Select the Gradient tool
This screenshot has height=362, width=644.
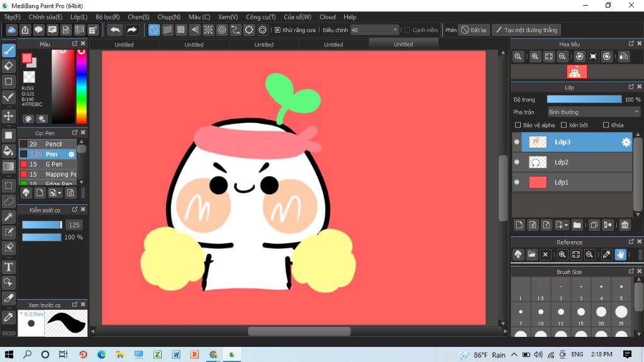point(9,166)
